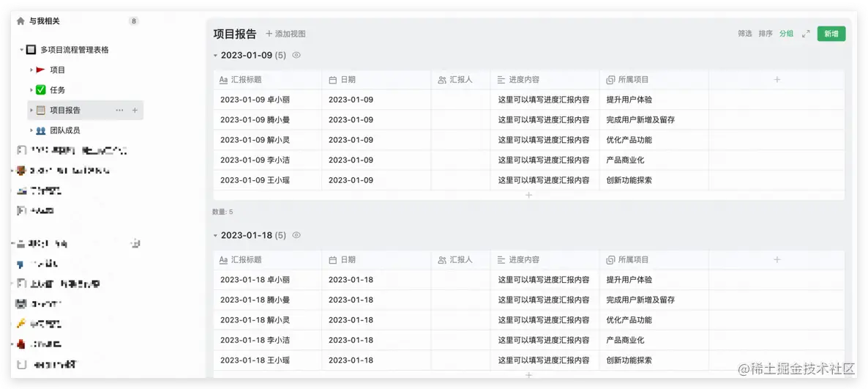Click the home icon beside 与我相关

20,21
